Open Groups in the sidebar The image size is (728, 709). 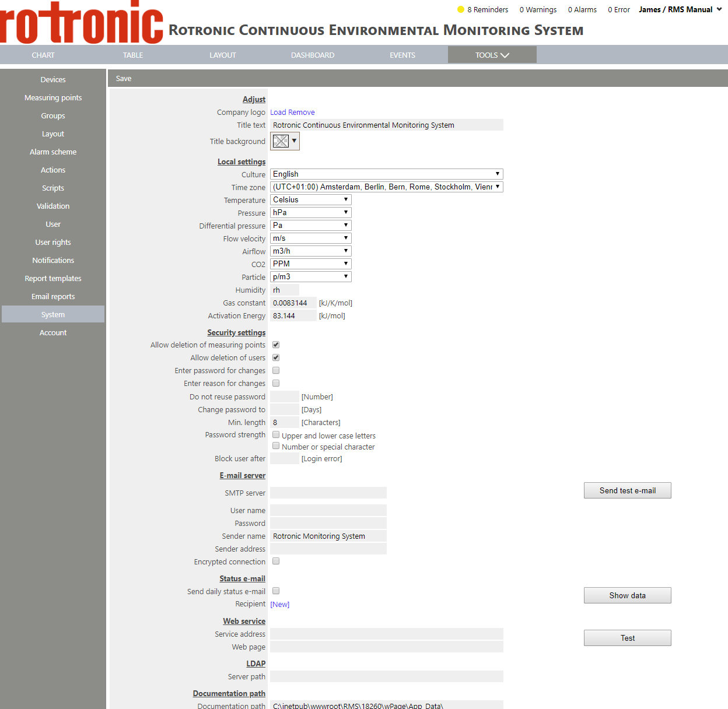53,115
